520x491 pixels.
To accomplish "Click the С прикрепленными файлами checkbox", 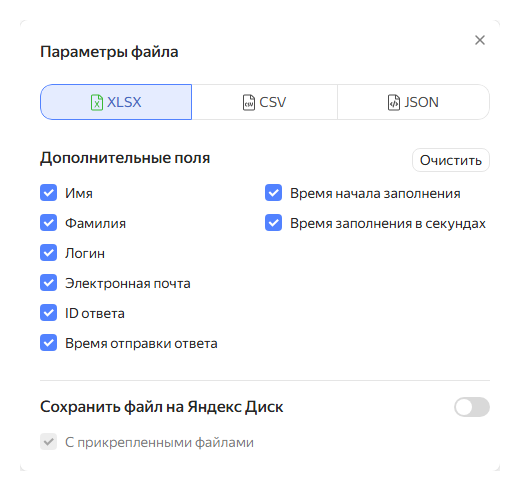I will [49, 442].
